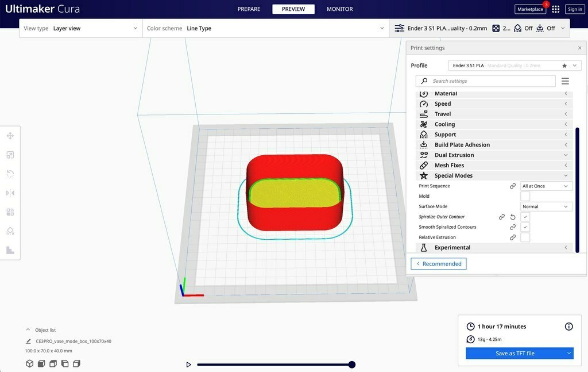Switch to the PREPARE stage
Image resolution: width=588 pixels, height=372 pixels.
tap(249, 9)
